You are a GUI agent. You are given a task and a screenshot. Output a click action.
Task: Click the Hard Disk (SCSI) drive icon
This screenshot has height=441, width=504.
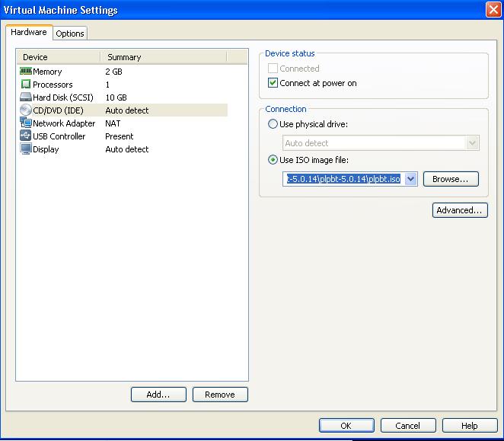26,97
